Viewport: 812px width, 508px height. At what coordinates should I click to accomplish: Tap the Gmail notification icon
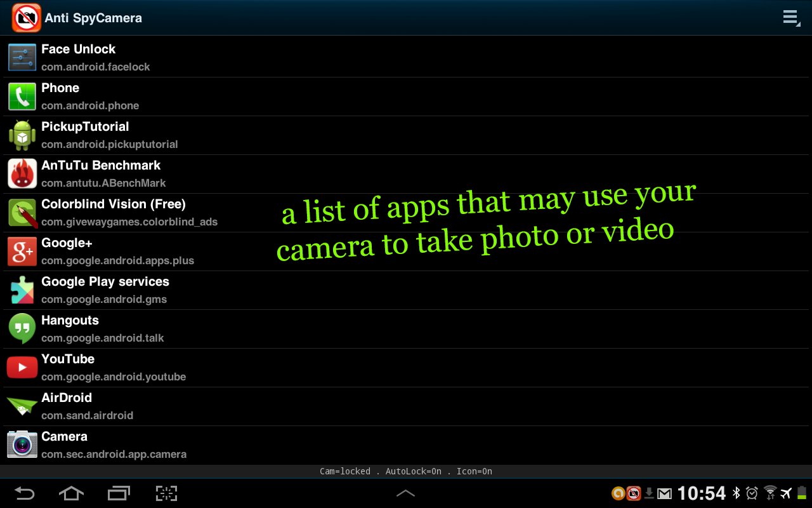[664, 493]
